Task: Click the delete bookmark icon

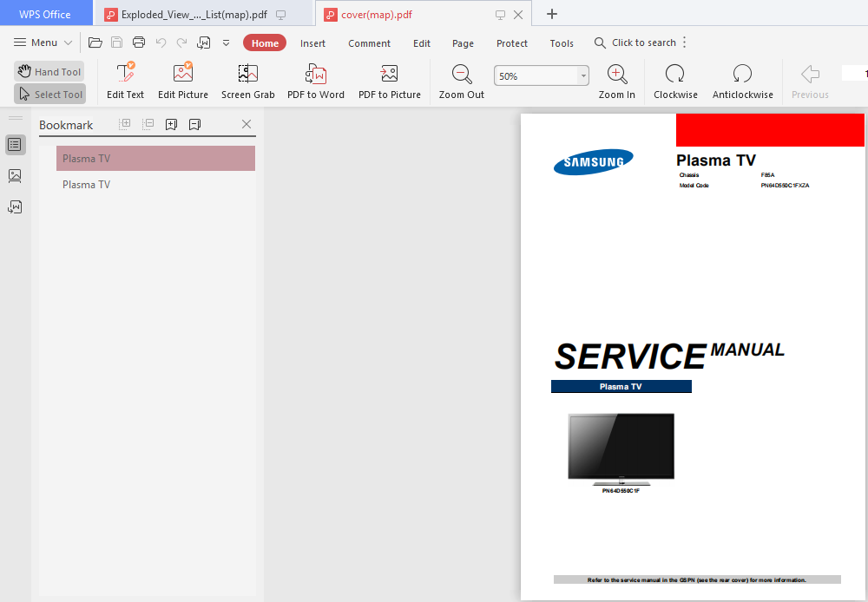Action: click(194, 125)
